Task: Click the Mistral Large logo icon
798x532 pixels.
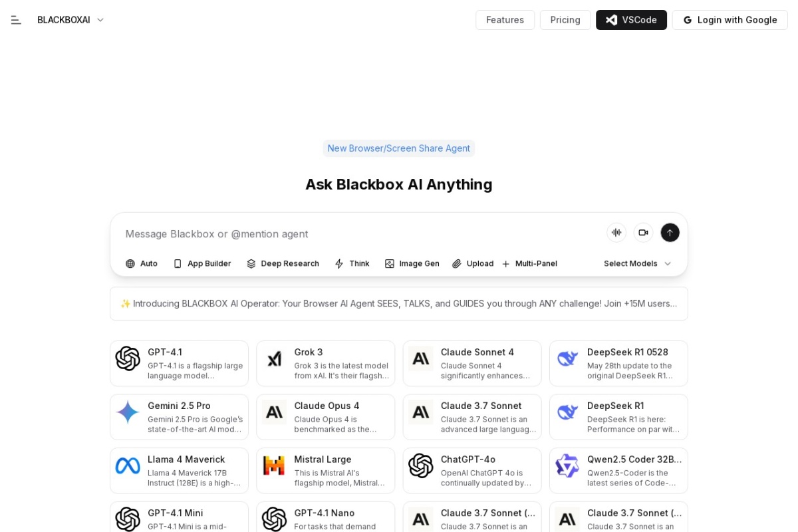Action: point(274,465)
